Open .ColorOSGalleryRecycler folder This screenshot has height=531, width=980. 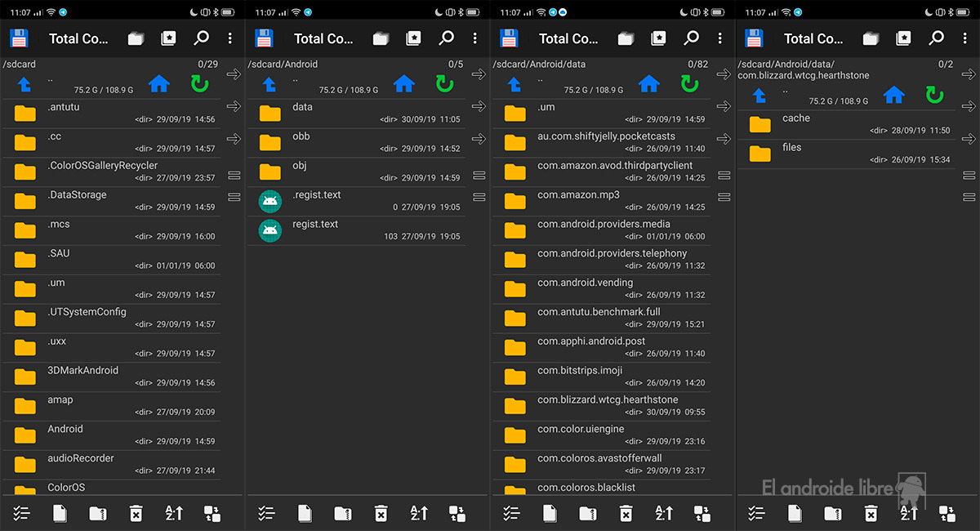click(x=111, y=172)
